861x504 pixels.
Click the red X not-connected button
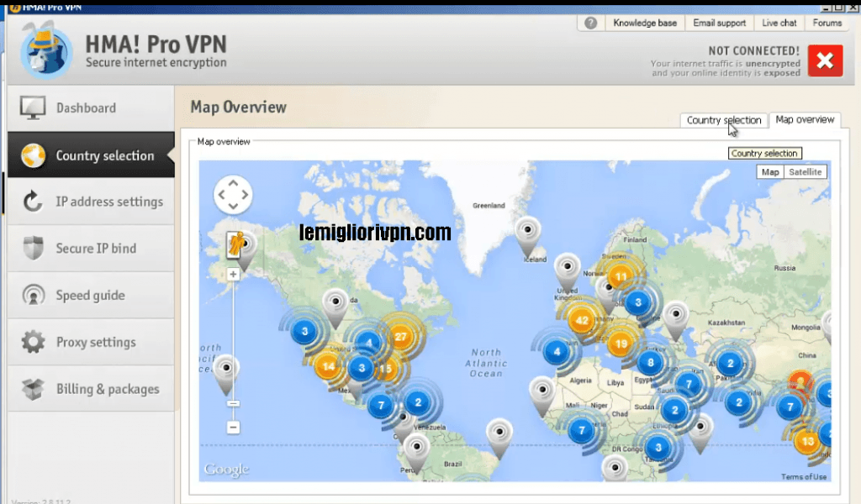pyautogui.click(x=825, y=60)
